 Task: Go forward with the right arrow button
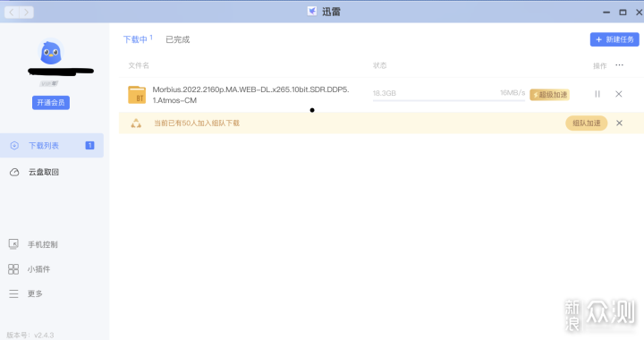click(26, 13)
